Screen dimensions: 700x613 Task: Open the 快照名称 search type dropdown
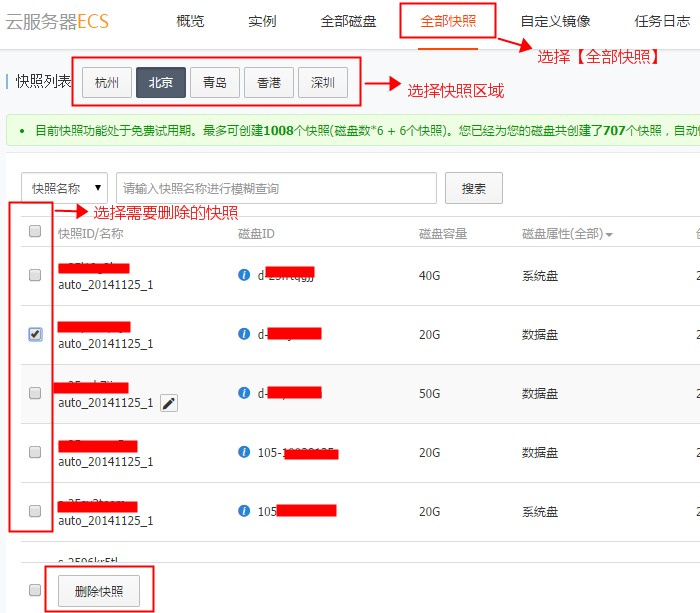(65, 188)
